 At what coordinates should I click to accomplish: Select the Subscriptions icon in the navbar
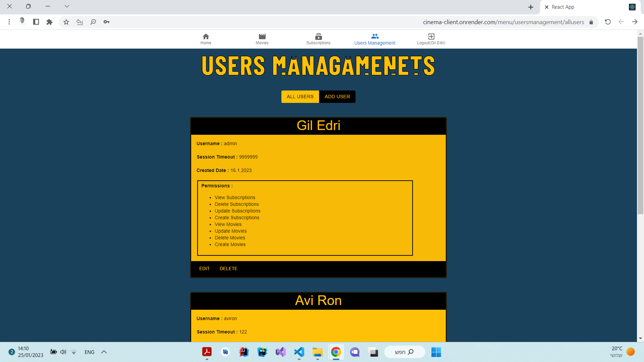pyautogui.click(x=318, y=37)
